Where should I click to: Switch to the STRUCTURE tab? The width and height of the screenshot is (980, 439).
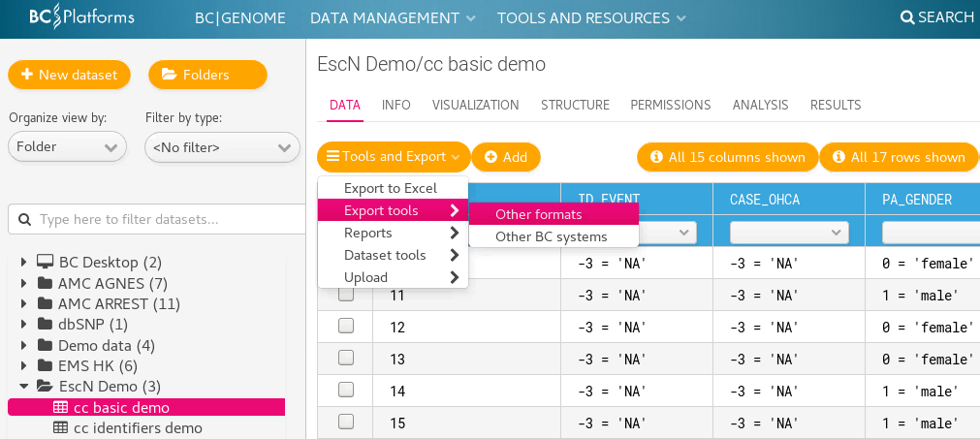(x=575, y=105)
